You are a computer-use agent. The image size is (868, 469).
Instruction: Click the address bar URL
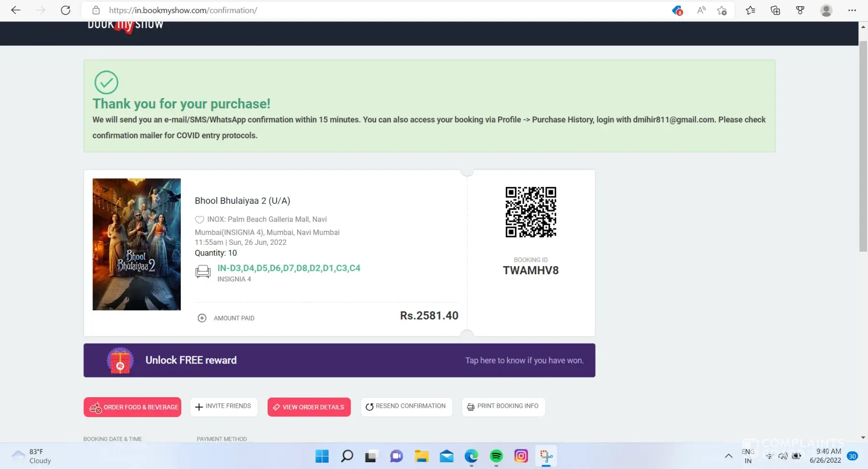[x=183, y=10]
